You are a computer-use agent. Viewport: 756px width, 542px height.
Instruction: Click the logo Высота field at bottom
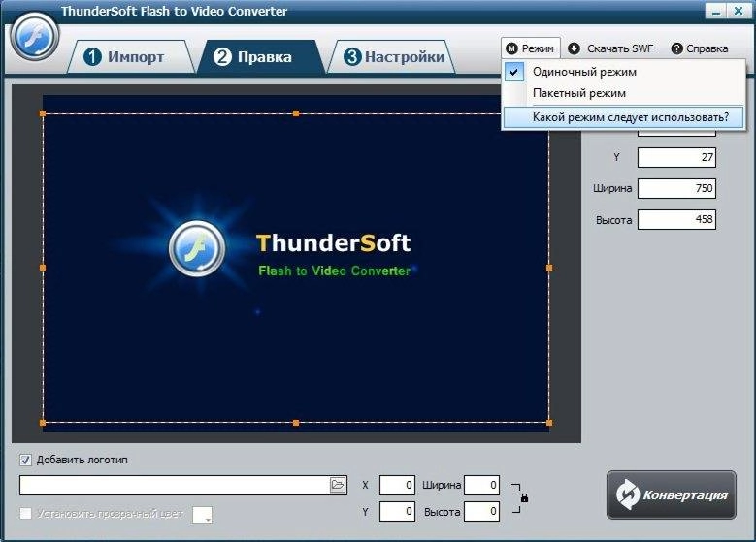(481, 511)
